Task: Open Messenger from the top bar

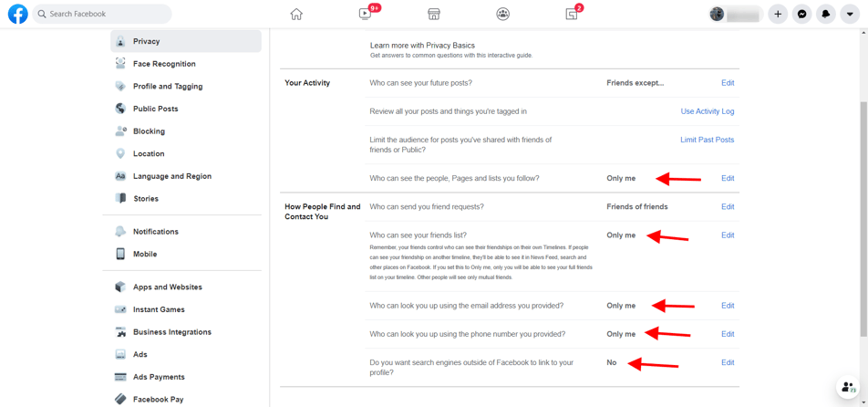Action: point(801,15)
